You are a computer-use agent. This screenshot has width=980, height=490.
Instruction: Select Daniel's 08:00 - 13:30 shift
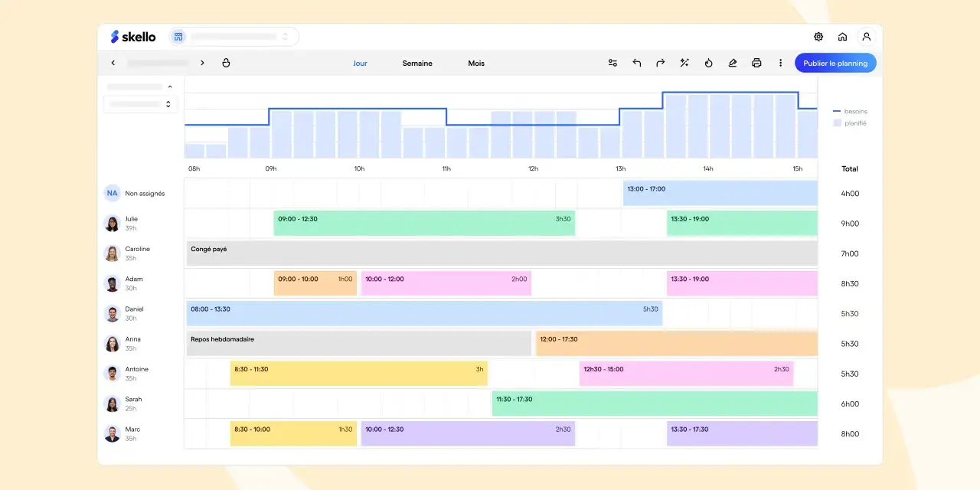(x=424, y=313)
